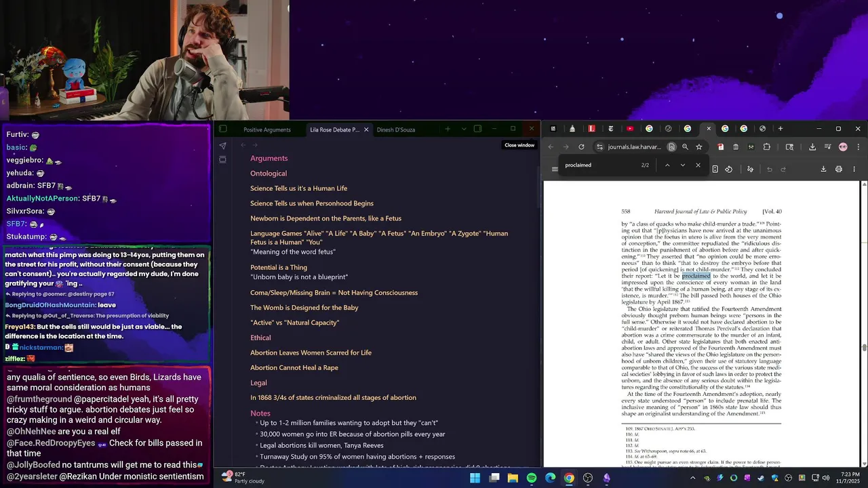Click the Legal heading
The width and height of the screenshot is (868, 488).
point(258,382)
